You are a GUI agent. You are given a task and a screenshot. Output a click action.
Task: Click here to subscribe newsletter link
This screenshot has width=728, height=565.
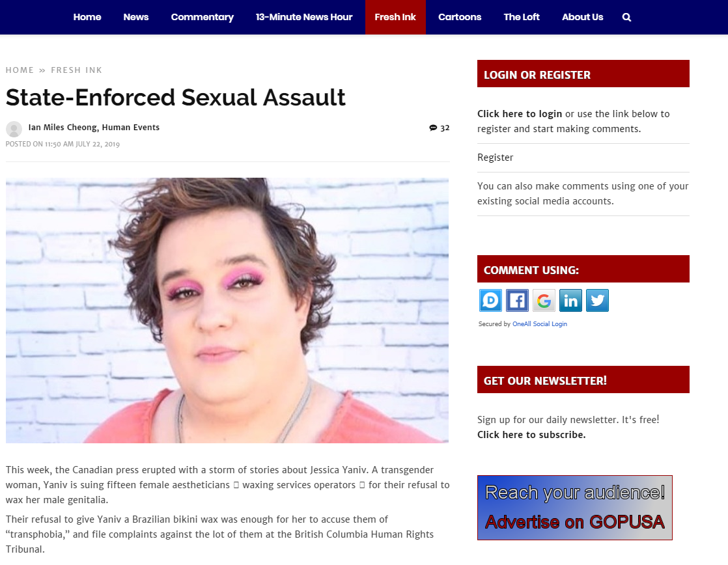point(531,435)
